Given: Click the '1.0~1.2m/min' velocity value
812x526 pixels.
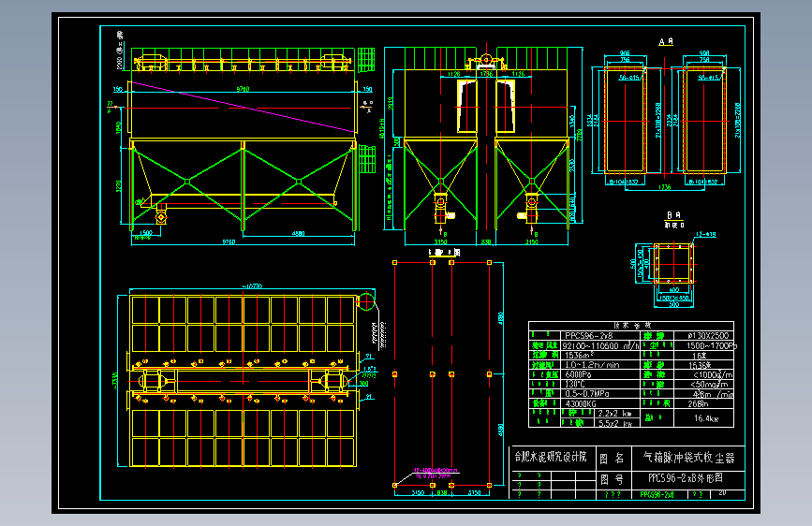Looking at the screenshot, I should [x=592, y=365].
